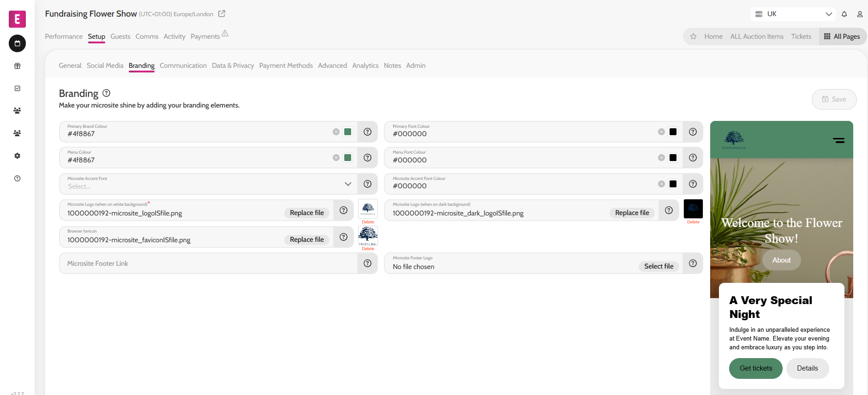Viewport: 868px width, 395px height.
Task: Go to the Home page link
Action: [713, 36]
